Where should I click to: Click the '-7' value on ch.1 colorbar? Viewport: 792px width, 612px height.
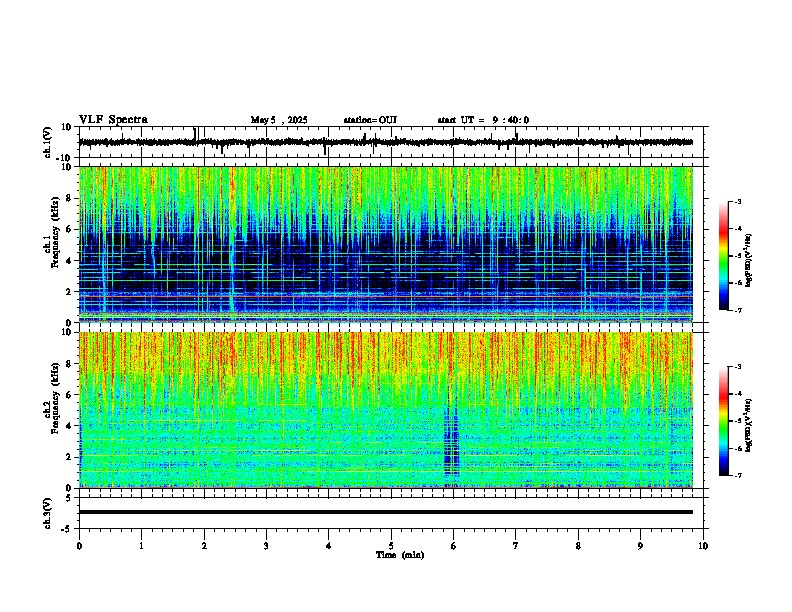tap(737, 310)
